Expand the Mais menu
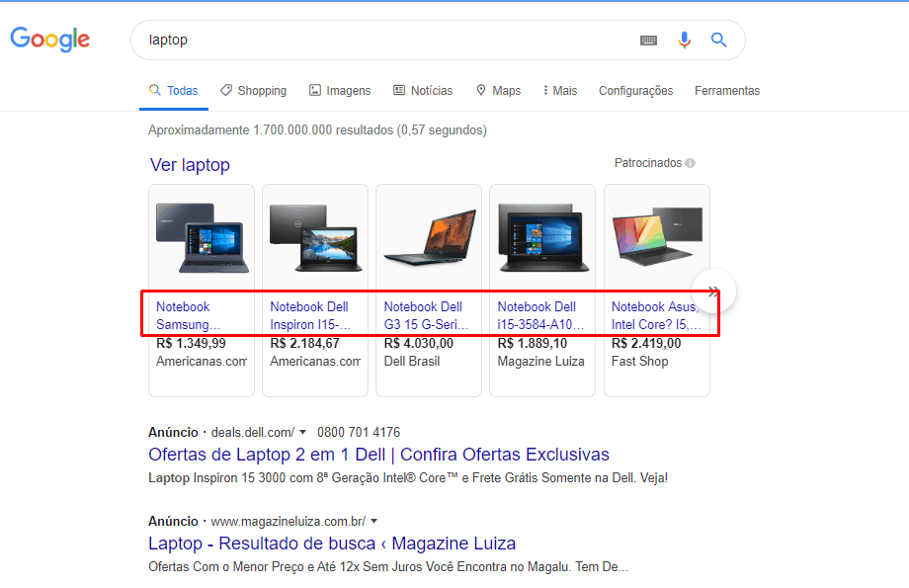The image size is (909, 588). (560, 91)
